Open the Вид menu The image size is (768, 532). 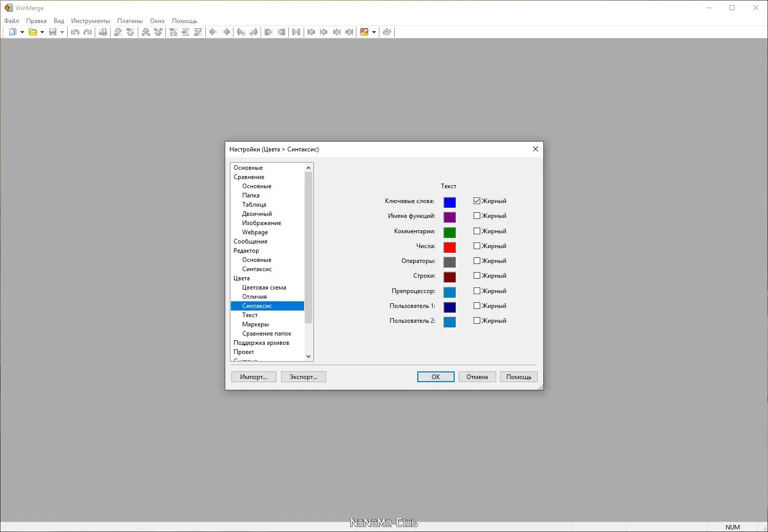[x=59, y=21]
